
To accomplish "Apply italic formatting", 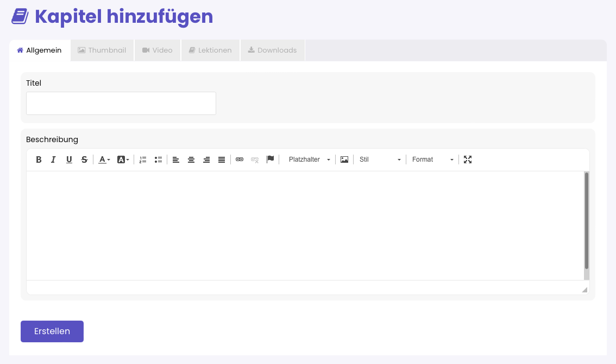I will (53, 159).
